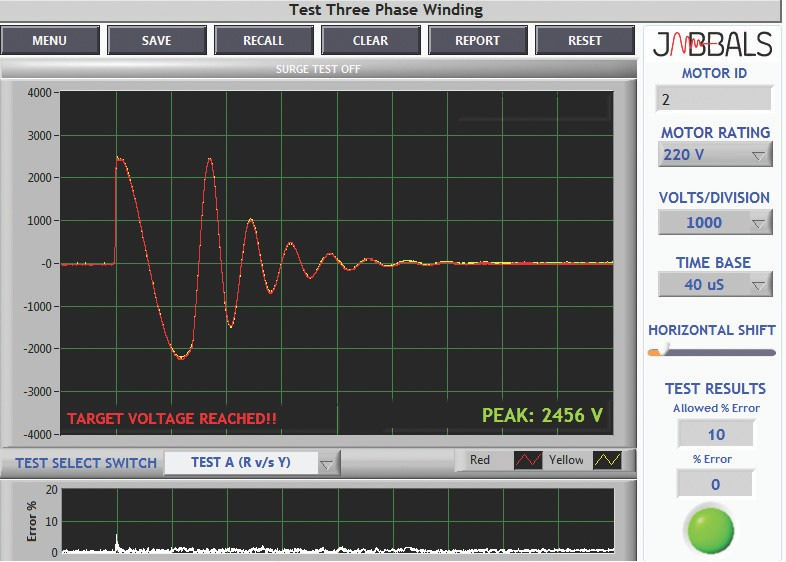Click the TARGET VOLTAGE REACHED!! message
This screenshot has height=562, width=786.
pos(172,419)
